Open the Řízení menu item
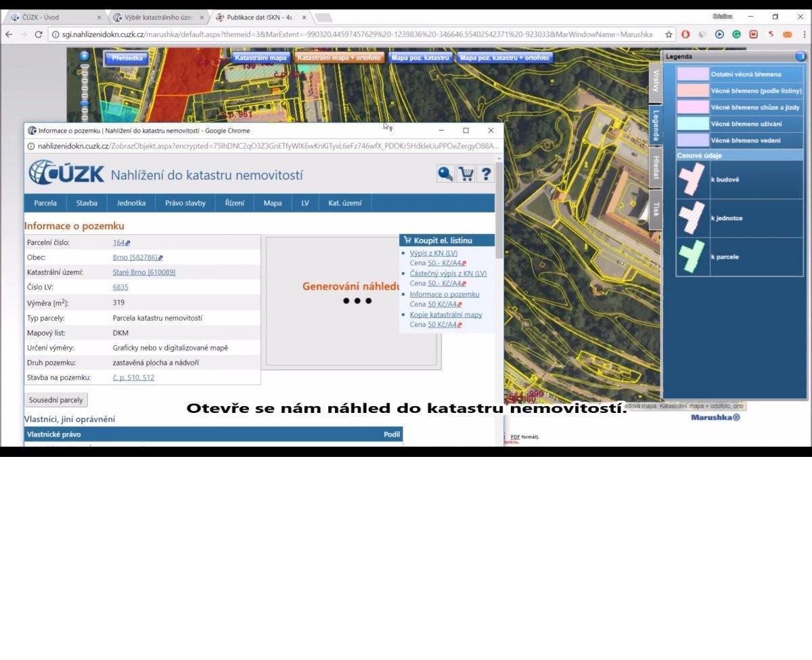 235,203
